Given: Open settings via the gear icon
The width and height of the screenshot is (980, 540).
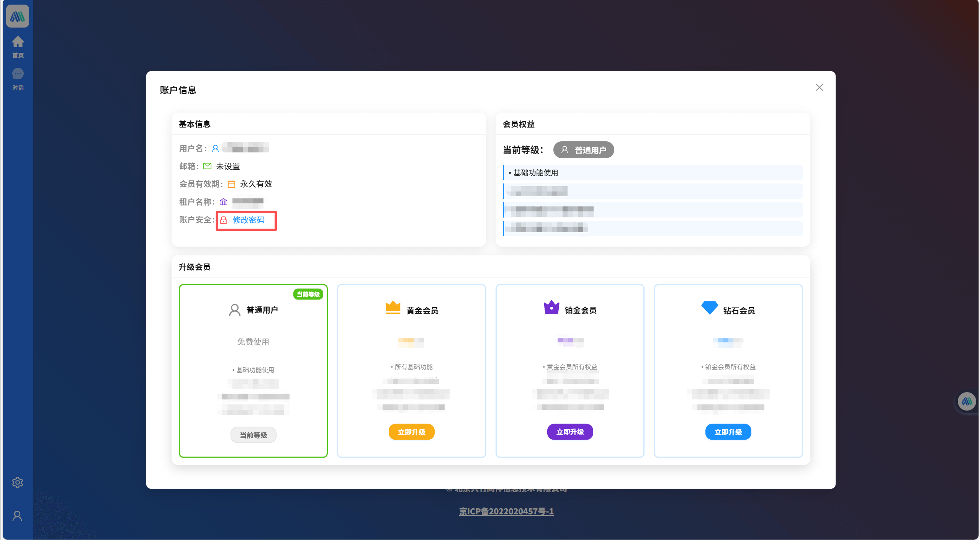Looking at the screenshot, I should coord(18,482).
